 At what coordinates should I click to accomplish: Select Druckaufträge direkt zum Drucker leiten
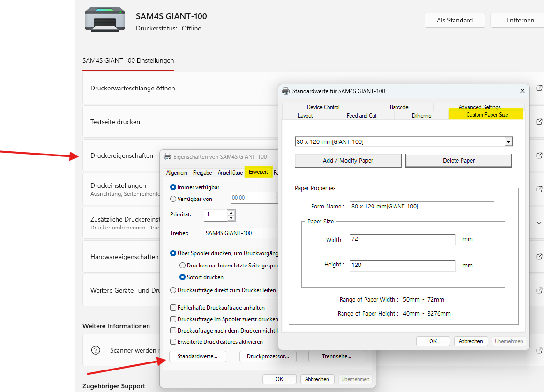[x=173, y=290]
